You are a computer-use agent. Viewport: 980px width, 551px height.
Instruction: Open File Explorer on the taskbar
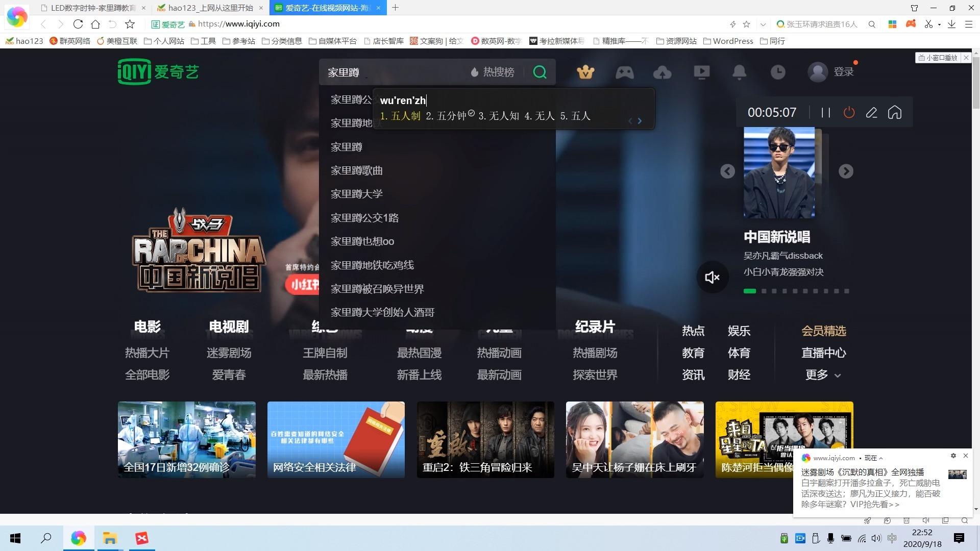pos(110,538)
